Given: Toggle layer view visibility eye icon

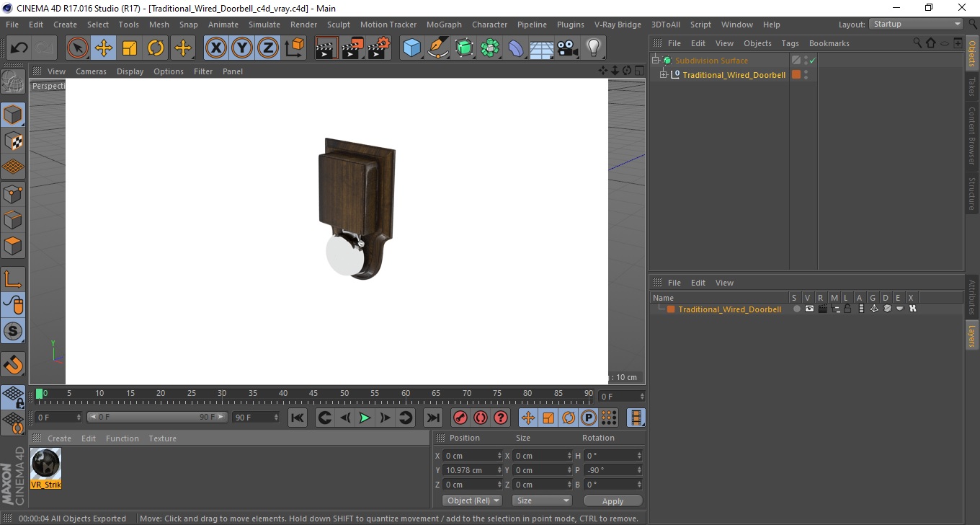Looking at the screenshot, I should pos(809,309).
